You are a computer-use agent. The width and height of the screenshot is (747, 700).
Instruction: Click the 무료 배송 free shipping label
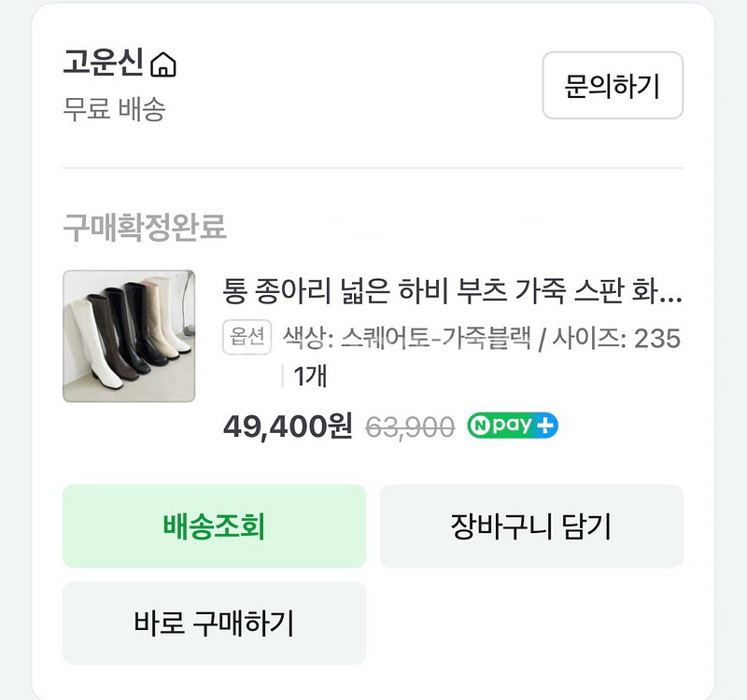point(114,109)
